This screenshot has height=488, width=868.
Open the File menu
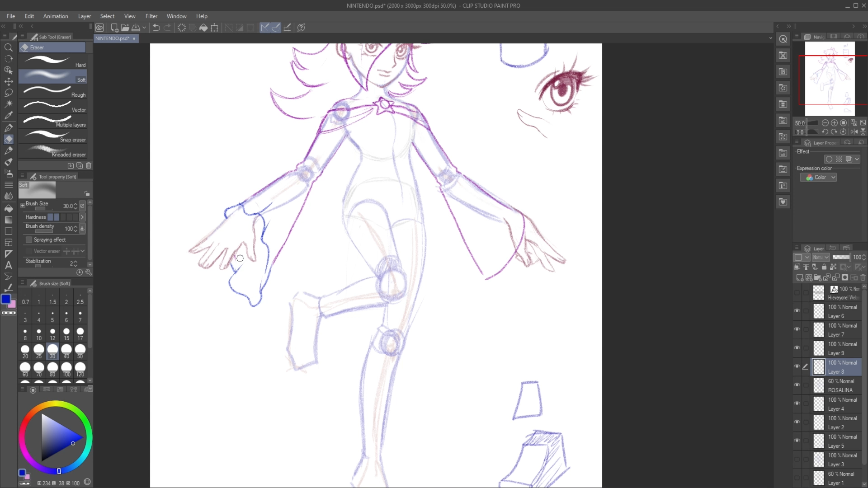(x=11, y=16)
